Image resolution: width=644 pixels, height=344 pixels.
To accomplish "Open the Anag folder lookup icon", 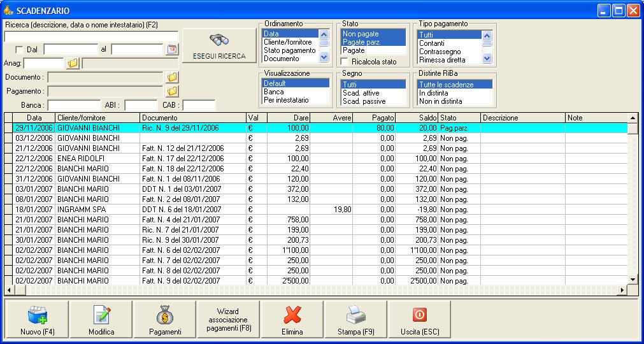I will pos(73,63).
